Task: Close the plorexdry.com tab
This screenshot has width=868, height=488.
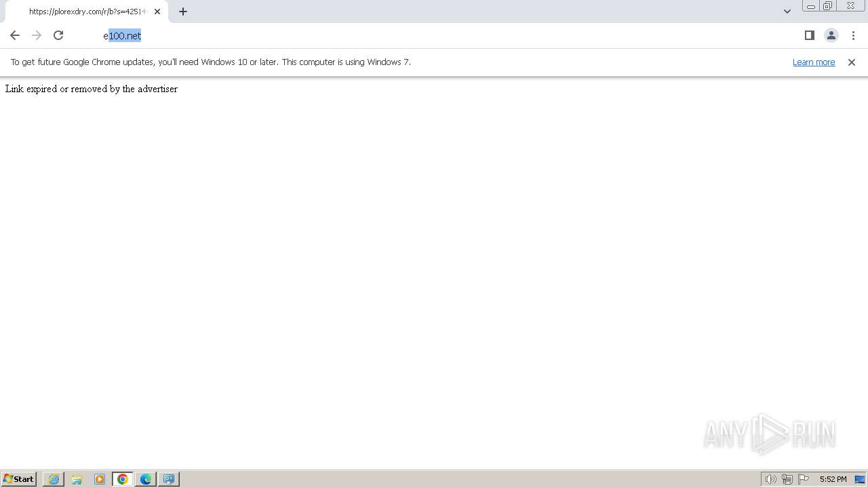Action: [157, 12]
